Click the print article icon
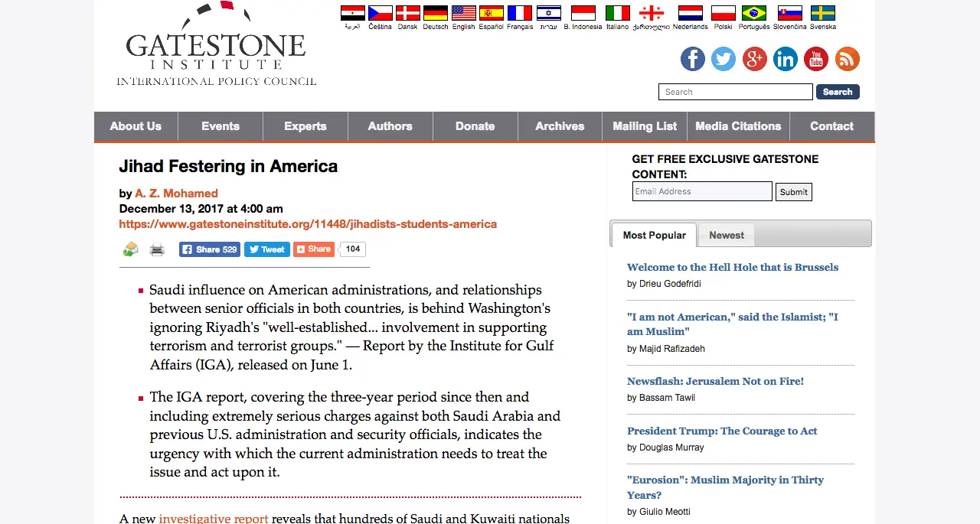The width and height of the screenshot is (980, 524). [x=157, y=249]
